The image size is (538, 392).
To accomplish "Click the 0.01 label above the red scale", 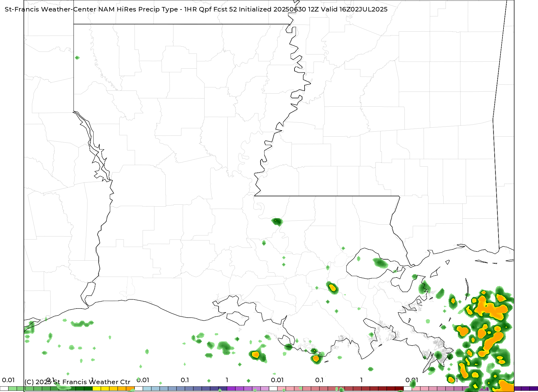I will tap(277, 380).
